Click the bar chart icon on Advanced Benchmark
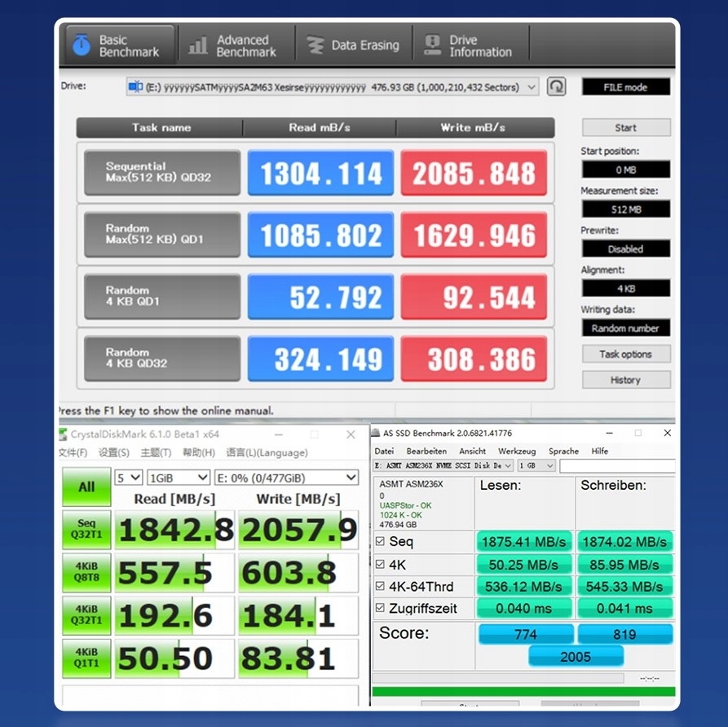The image size is (728, 727). pyautogui.click(x=198, y=46)
